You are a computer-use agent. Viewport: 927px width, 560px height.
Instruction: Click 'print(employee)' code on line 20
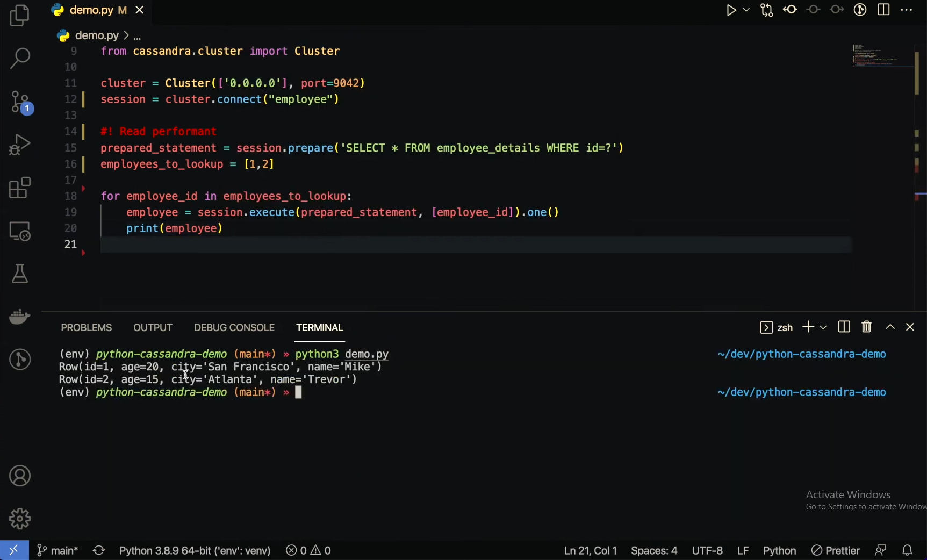[174, 228]
